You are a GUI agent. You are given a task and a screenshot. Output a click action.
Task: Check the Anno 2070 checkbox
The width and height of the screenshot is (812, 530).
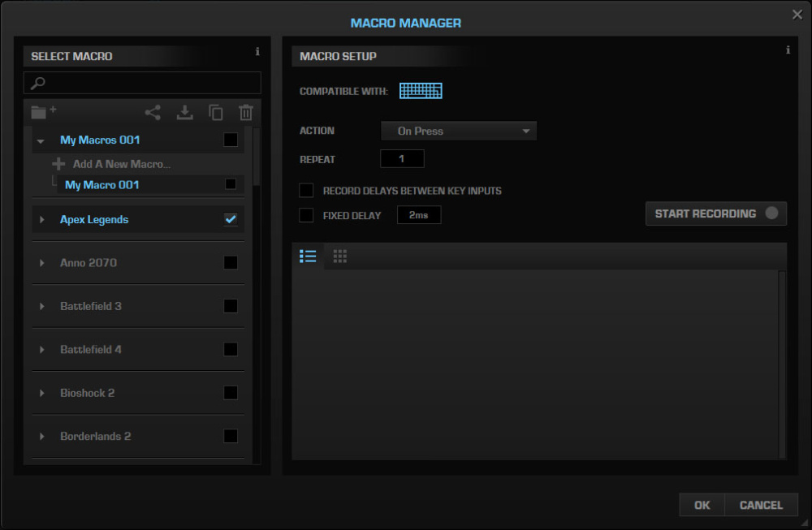[231, 262]
